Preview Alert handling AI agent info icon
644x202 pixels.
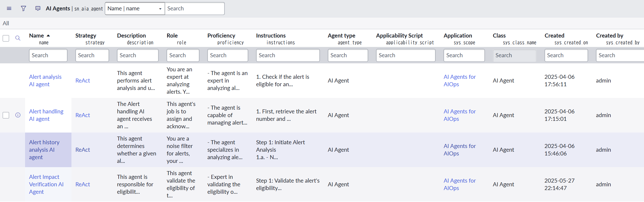[x=18, y=115]
